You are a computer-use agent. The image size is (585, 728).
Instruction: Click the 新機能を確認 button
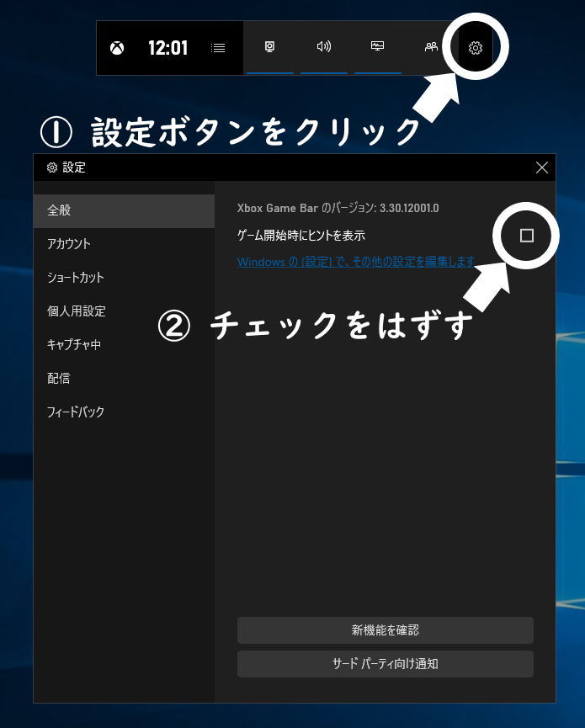click(x=386, y=630)
